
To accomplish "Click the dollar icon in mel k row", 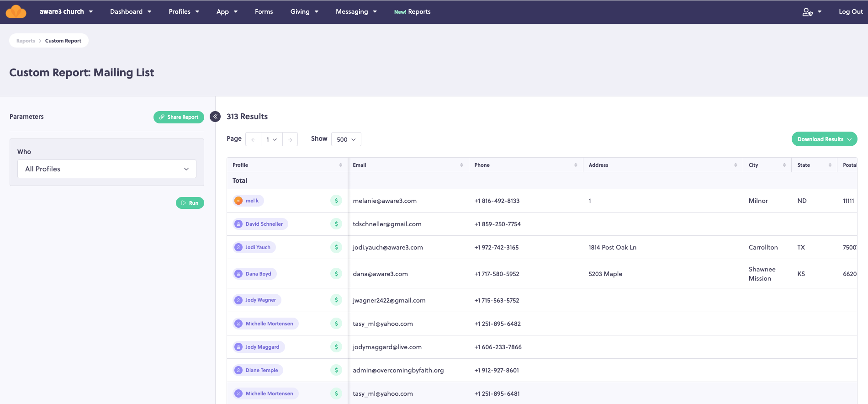I will [336, 201].
